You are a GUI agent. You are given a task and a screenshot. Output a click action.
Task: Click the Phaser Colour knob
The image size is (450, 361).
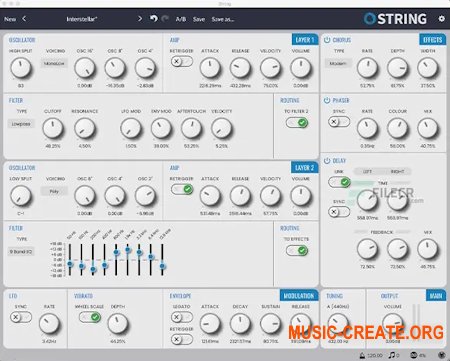[397, 129]
